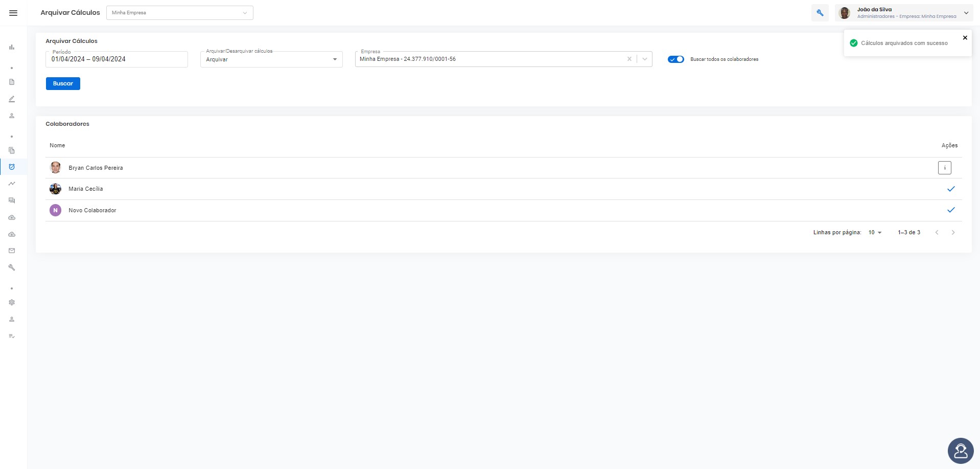Viewport: 980px width, 469px height.
Task: Open the João da Silva user menu
Action: [x=904, y=13]
